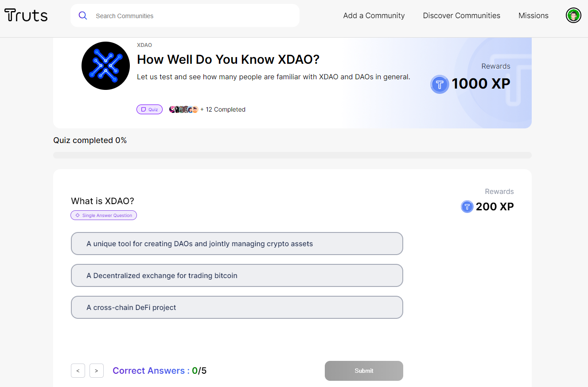Image resolution: width=588 pixels, height=387 pixels.
Task: Go to the previous question
Action: [78, 371]
